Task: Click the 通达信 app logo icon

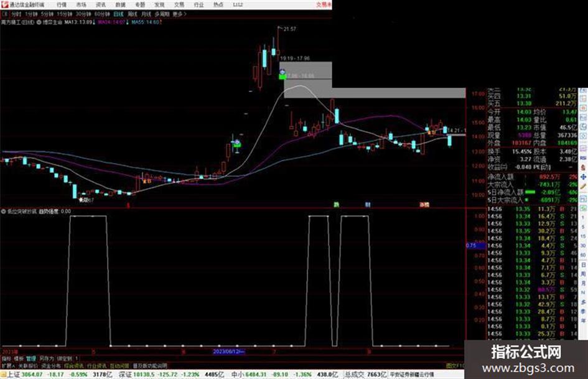Action: point(4,4)
